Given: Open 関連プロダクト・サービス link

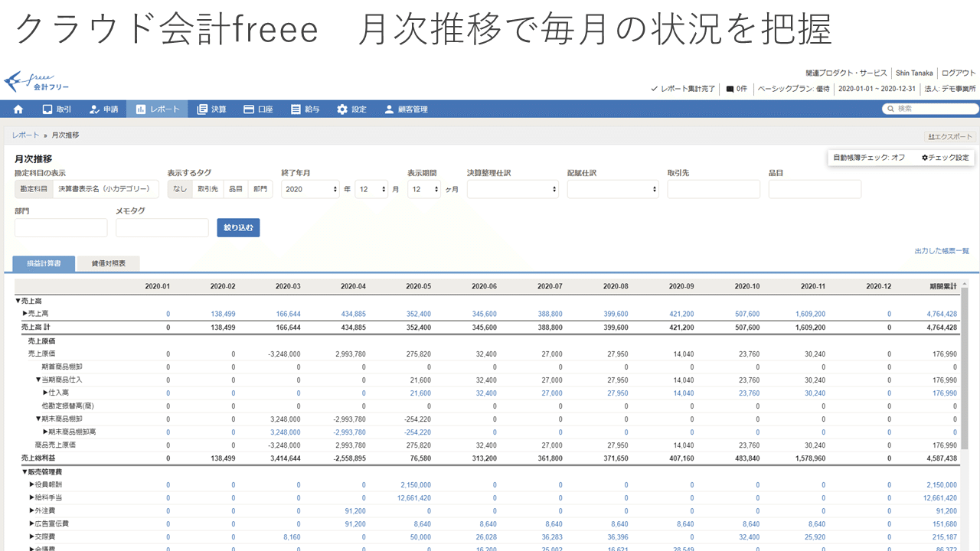Looking at the screenshot, I should [846, 73].
